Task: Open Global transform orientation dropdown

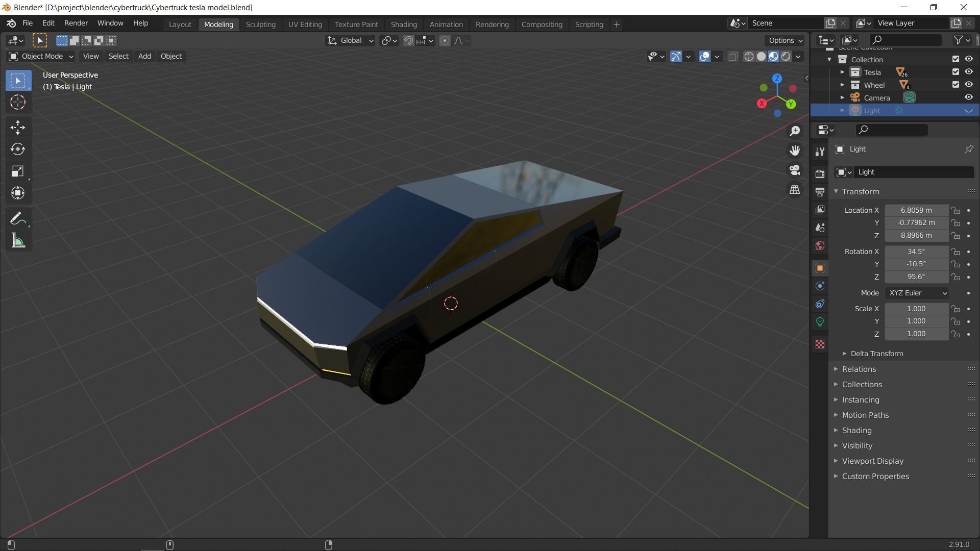Action: 350,41
